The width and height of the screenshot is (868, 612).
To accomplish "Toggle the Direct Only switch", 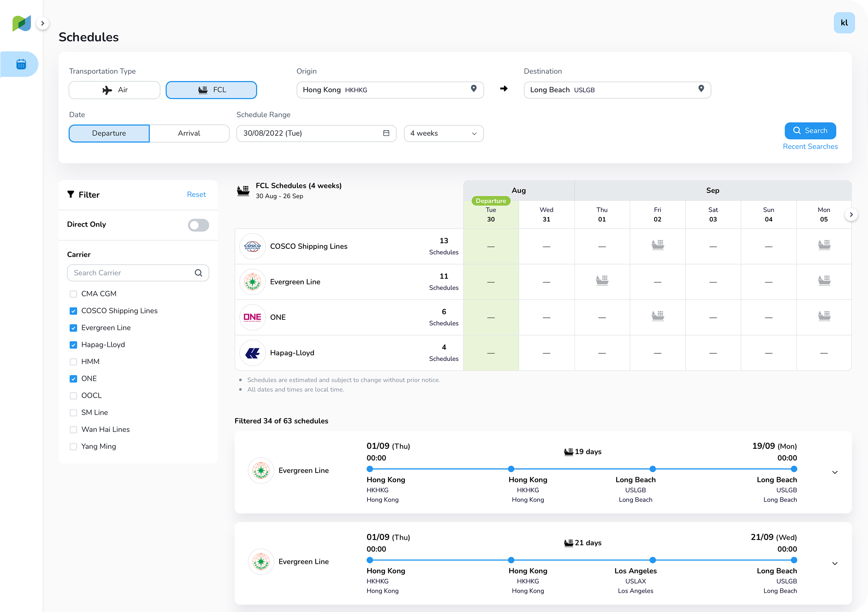I will (x=198, y=225).
